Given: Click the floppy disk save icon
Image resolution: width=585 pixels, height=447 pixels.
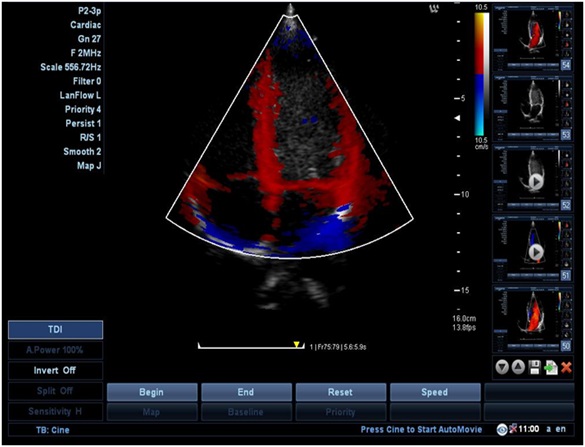Looking at the screenshot, I should [534, 368].
